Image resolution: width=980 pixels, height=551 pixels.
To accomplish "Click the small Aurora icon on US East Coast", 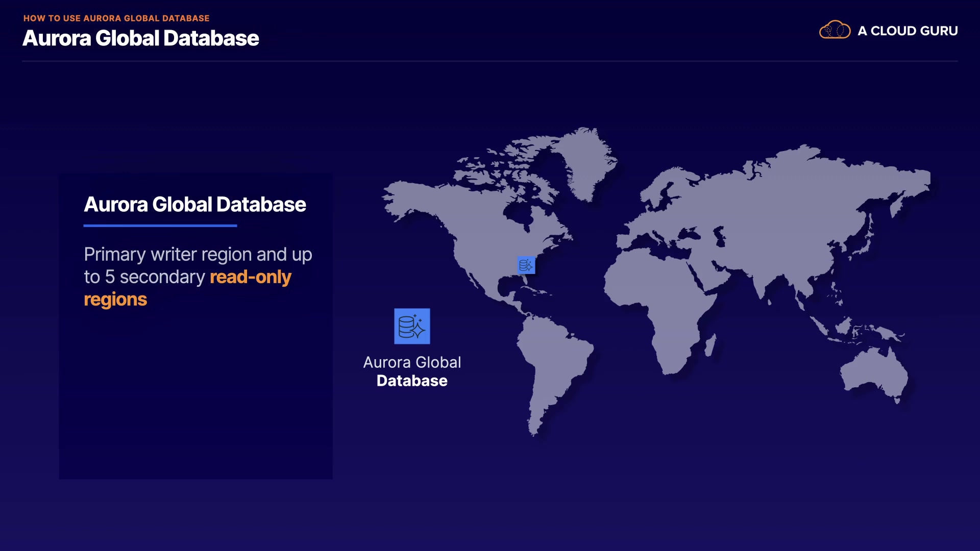I will 526,265.
